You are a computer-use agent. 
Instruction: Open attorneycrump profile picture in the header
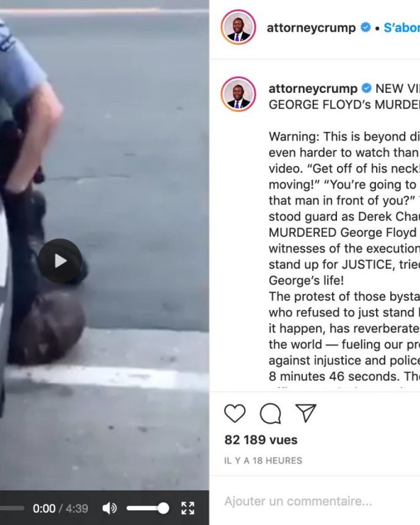click(239, 27)
